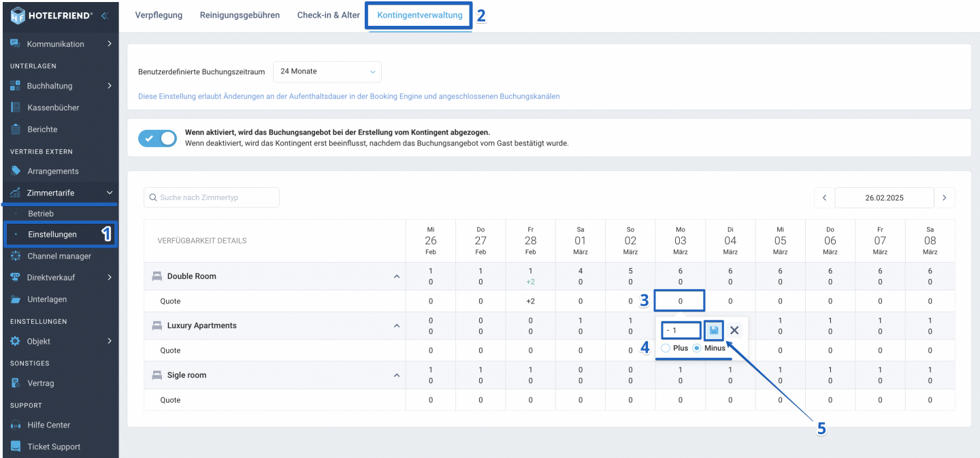Screen dimensions: 980x458
Task: Select the Plus radio button
Action: coord(666,348)
